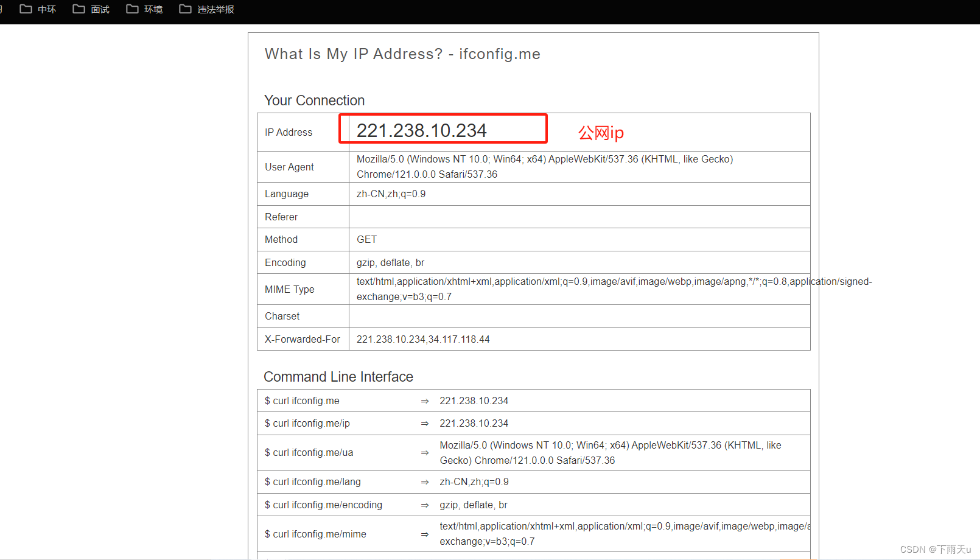The height and width of the screenshot is (560, 980).
Task: Click the Method row label
Action: 281,239
